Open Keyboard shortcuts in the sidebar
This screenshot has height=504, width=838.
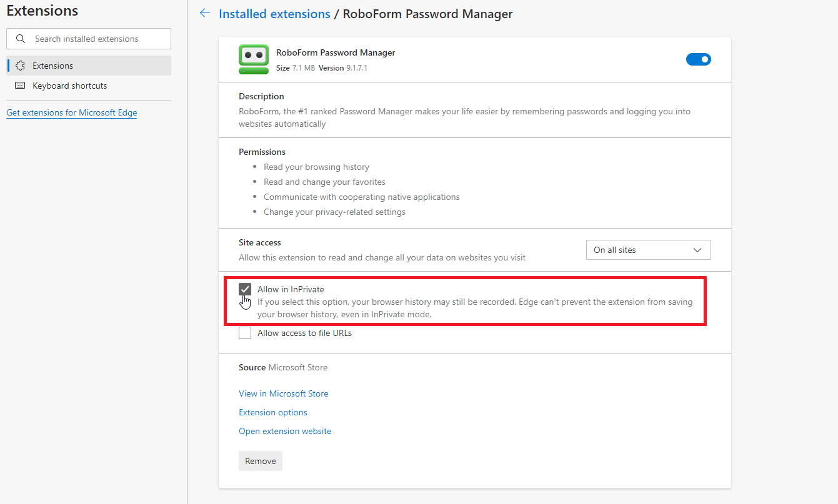click(x=89, y=86)
